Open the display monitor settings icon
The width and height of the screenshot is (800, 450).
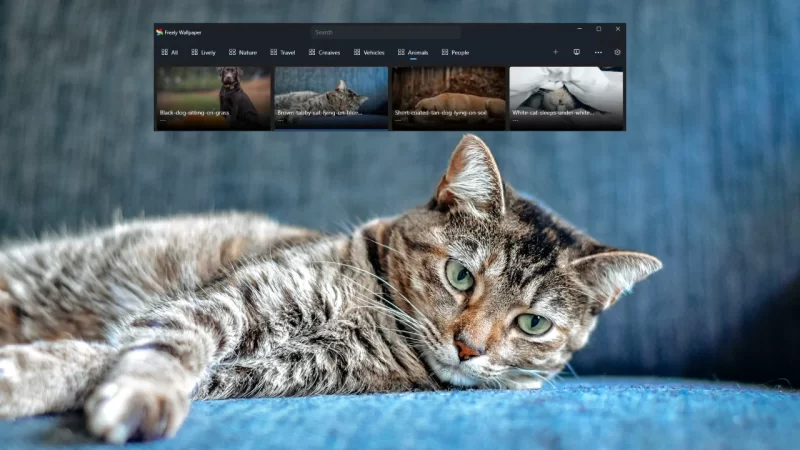576,52
